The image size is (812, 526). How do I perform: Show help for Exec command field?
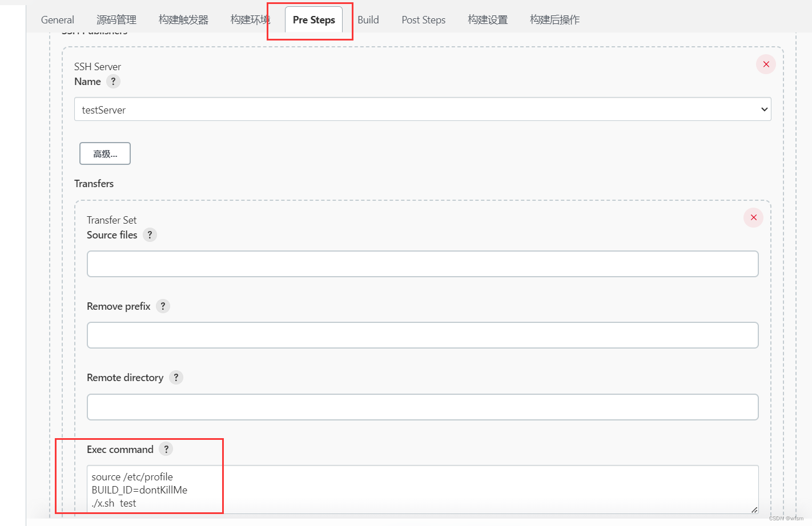166,450
